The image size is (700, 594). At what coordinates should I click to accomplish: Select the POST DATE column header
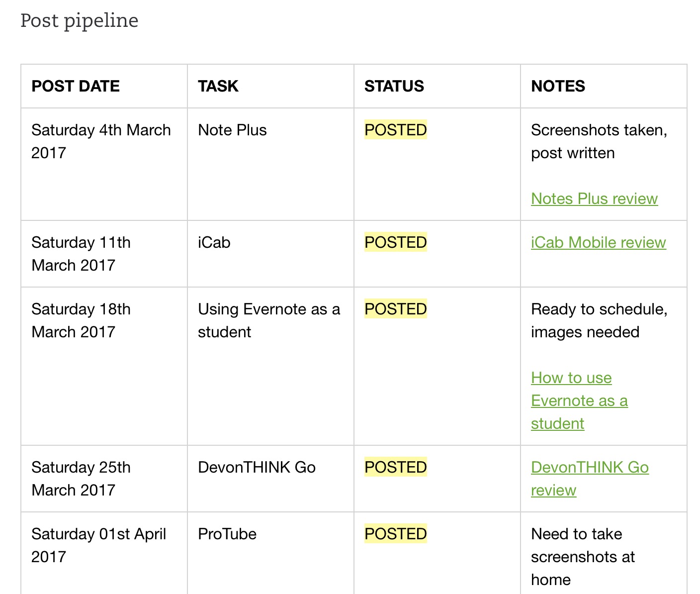[x=76, y=86]
